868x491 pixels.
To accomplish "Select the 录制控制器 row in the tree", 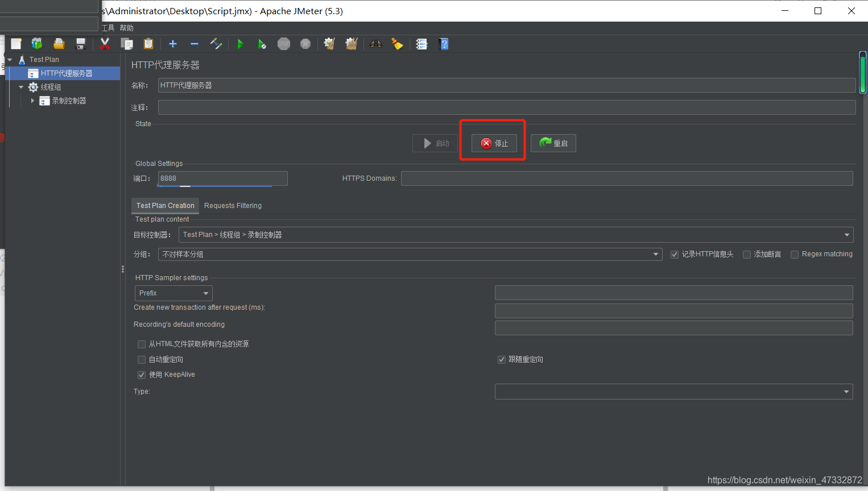I will pos(63,101).
